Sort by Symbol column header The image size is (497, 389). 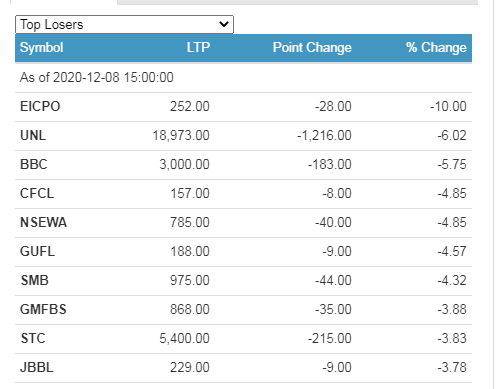(x=41, y=47)
